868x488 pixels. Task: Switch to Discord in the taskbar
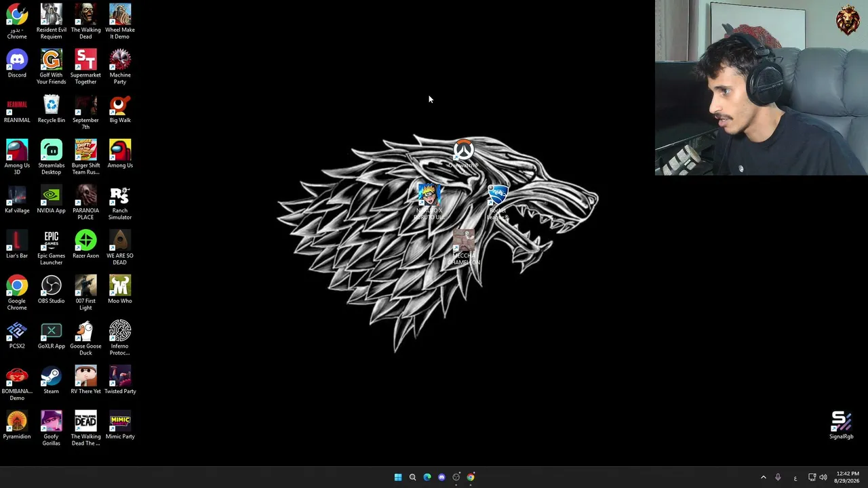coord(441,477)
